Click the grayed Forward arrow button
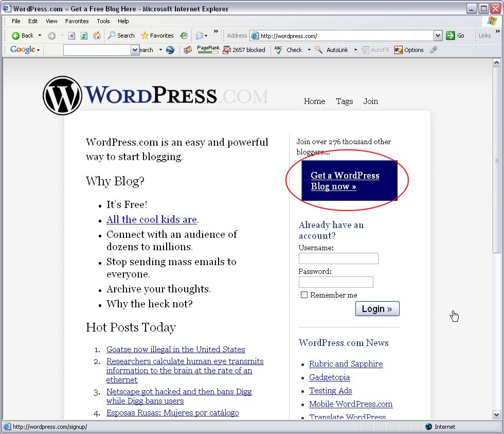The image size is (504, 434). [x=51, y=36]
